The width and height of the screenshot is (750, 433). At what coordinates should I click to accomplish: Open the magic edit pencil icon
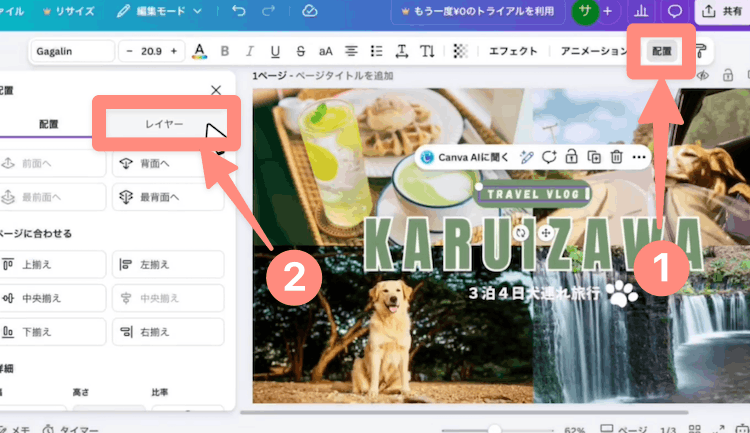pyautogui.click(x=526, y=157)
